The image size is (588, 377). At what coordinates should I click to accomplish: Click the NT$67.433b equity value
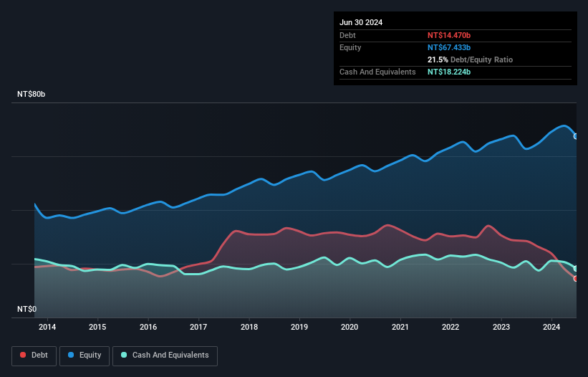(x=449, y=47)
